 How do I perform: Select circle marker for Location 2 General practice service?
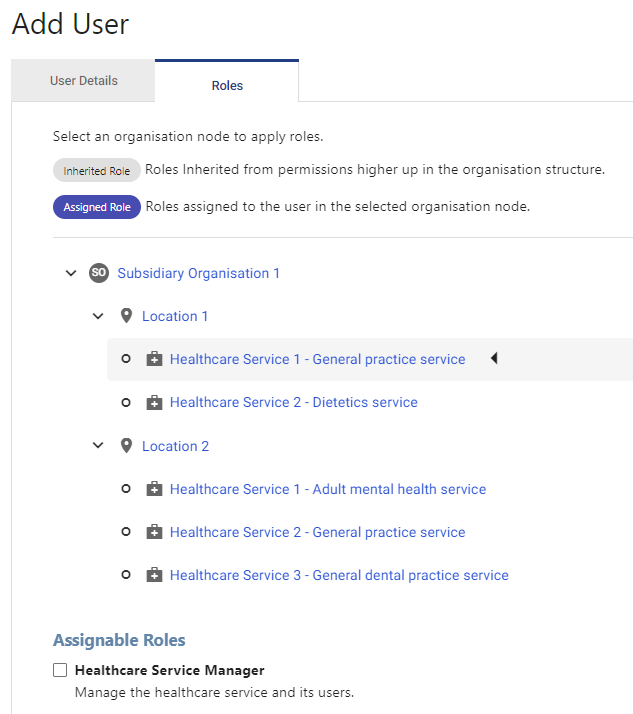pyautogui.click(x=126, y=532)
